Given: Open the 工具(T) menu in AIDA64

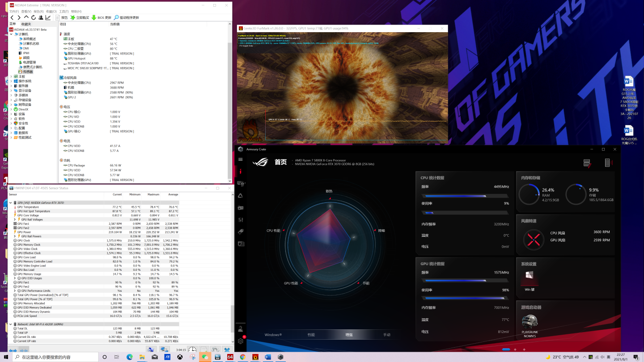Looking at the screenshot, I should click(x=64, y=11).
